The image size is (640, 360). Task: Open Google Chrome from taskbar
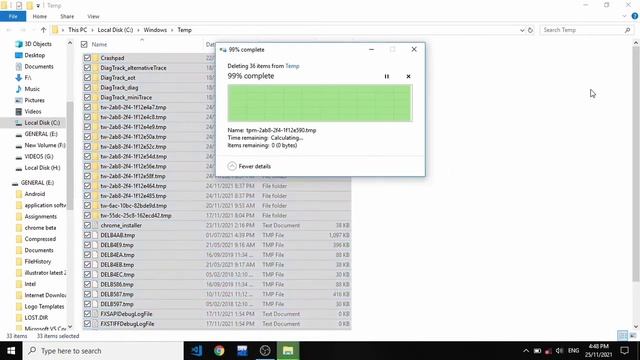pos(219,351)
